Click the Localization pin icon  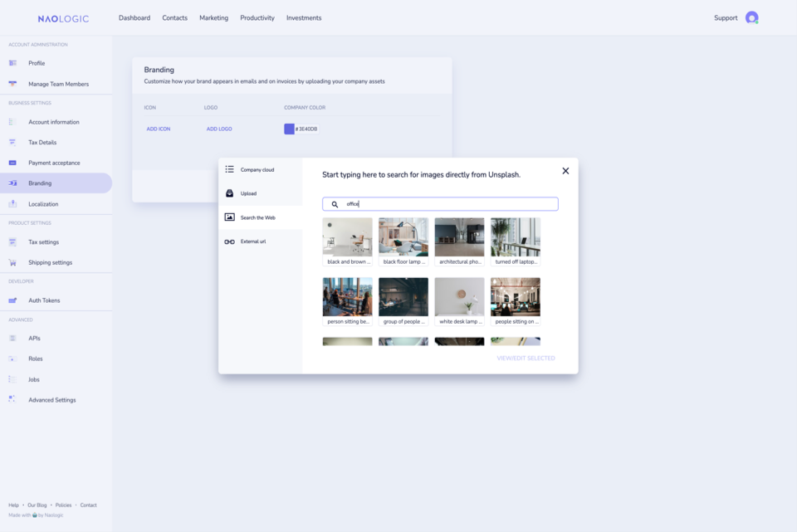click(x=12, y=204)
